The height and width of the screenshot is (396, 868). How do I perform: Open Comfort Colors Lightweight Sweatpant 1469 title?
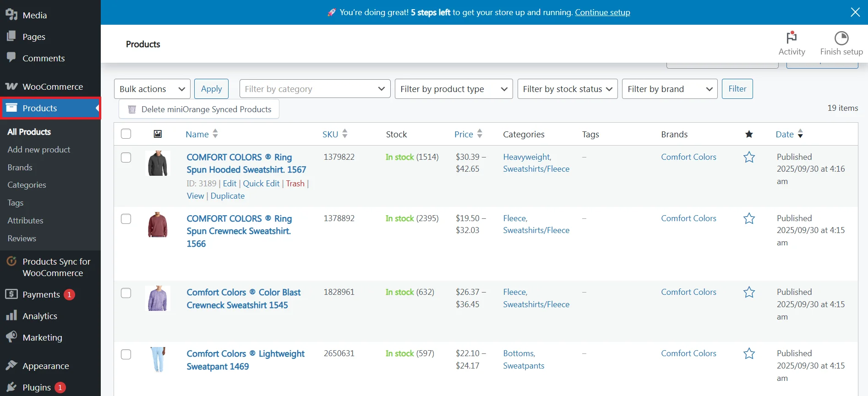point(246,360)
